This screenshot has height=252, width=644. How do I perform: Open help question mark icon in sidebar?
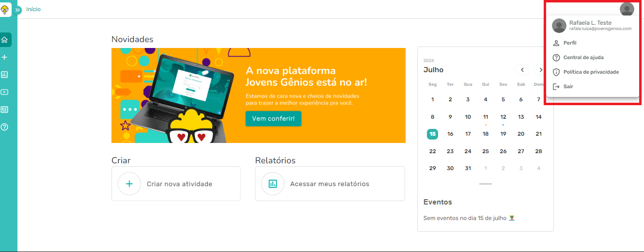(x=5, y=127)
